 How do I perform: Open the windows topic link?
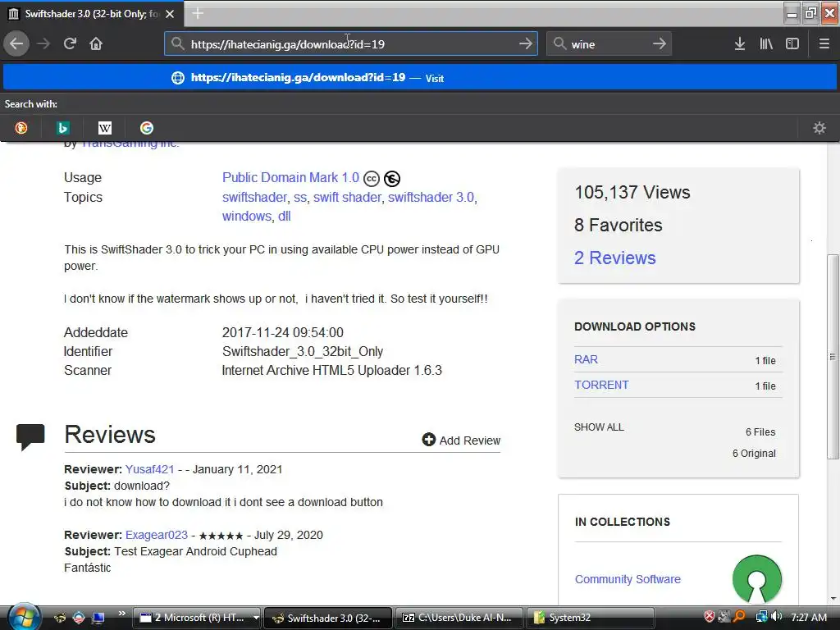(x=246, y=216)
